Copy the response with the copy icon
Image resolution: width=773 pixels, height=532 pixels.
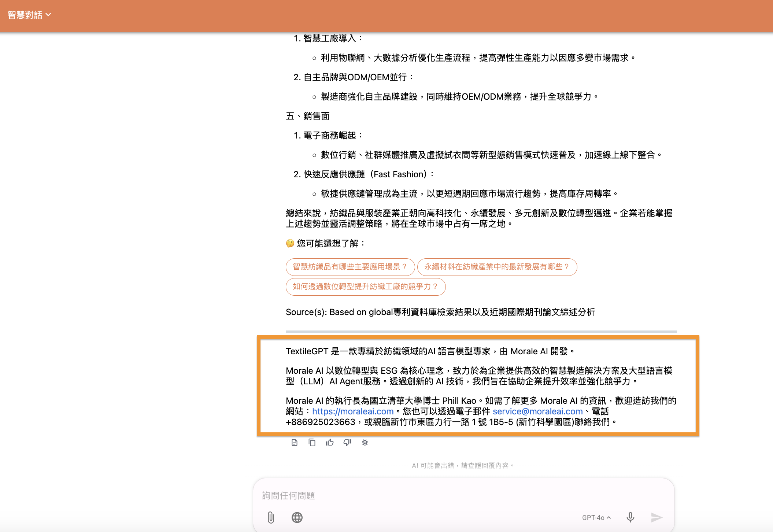pos(312,443)
